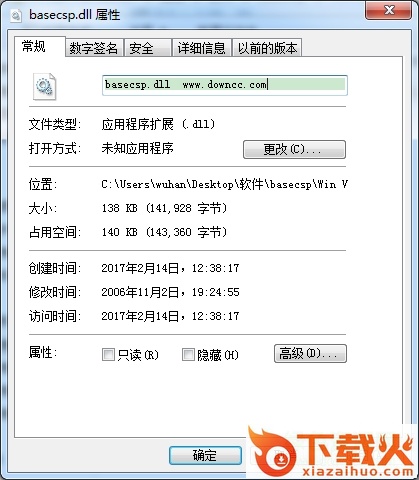Click into the file name text field
The image size is (419, 480).
click(225, 85)
